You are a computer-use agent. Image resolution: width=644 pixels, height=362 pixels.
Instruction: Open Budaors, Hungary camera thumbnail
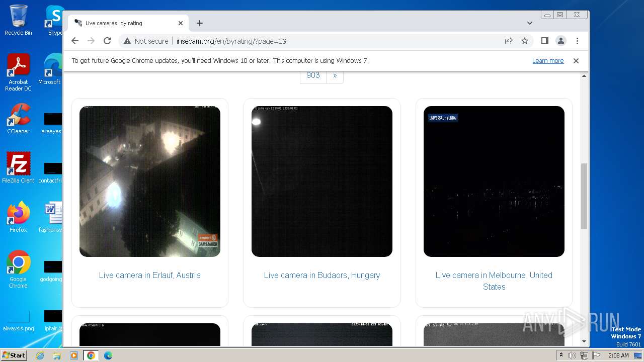tap(322, 182)
